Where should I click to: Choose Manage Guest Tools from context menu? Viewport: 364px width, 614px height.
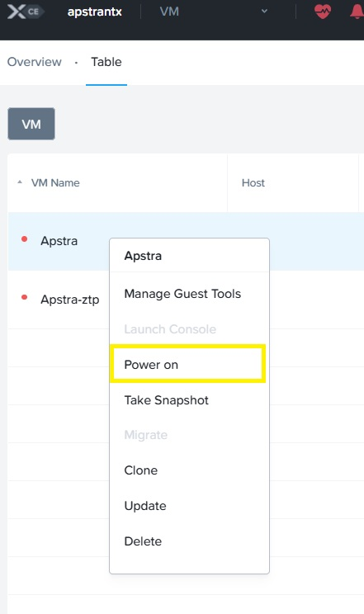182,294
